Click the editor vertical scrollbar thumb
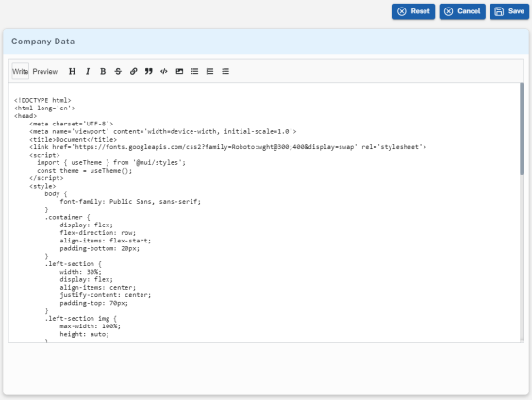The width and height of the screenshot is (532, 400). pyautogui.click(x=522, y=129)
